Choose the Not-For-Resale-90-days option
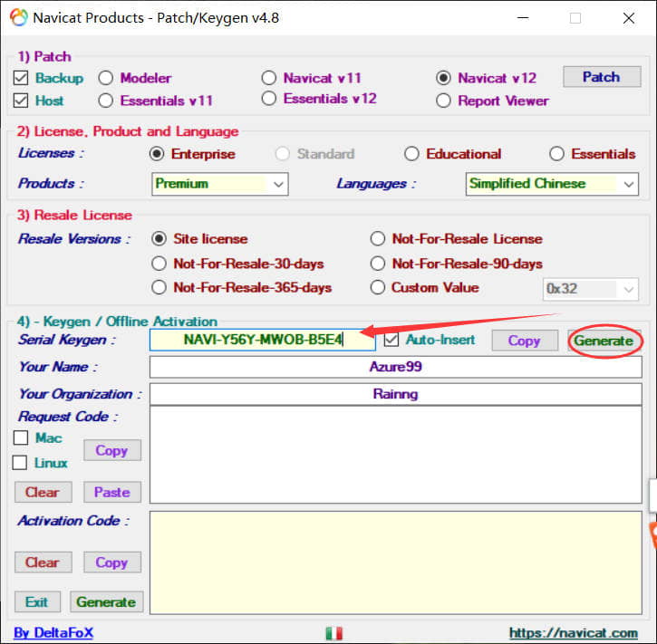Screen dimensions: 657x644 pos(378,264)
